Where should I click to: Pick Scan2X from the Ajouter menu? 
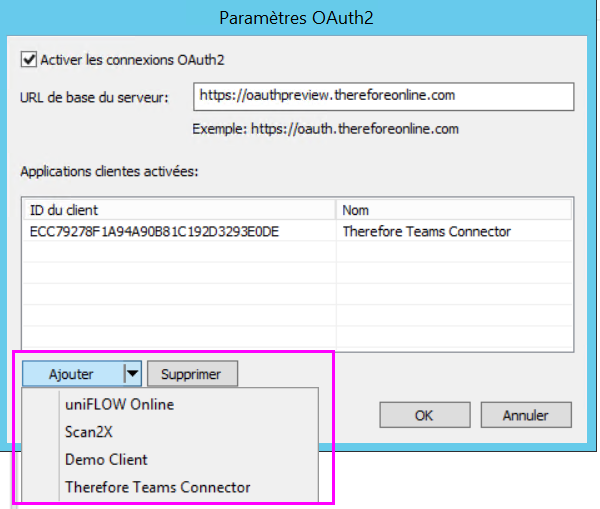point(91,432)
